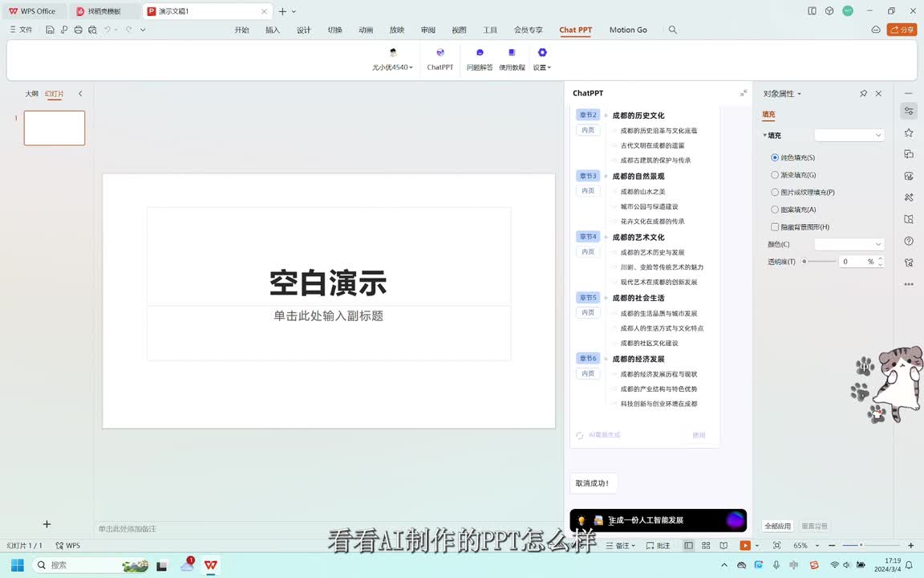Open the fill preset dropdown beside 填充
Screen dimensions: 924x578
click(849, 135)
